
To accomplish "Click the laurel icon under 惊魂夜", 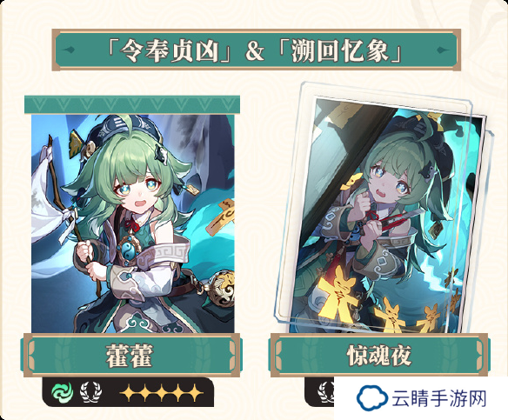I will [x=326, y=392].
